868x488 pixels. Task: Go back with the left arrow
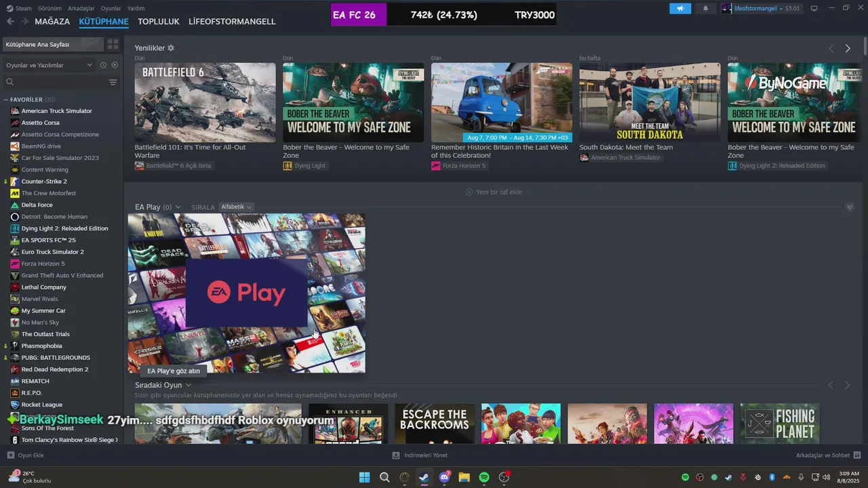(x=10, y=21)
